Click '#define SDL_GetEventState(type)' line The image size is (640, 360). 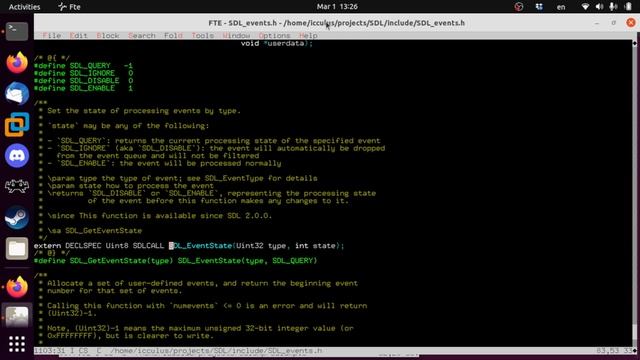point(176,260)
